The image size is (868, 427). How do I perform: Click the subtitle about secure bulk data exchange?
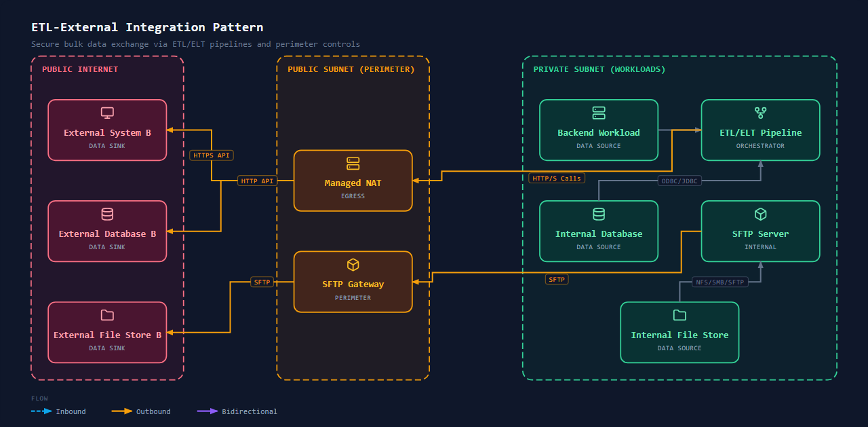[x=195, y=44]
